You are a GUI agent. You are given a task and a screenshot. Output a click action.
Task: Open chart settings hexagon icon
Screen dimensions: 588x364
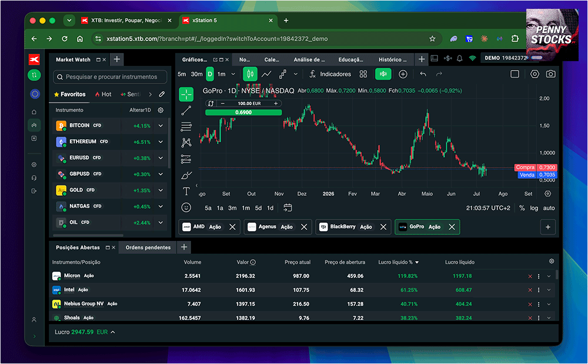tap(534, 74)
